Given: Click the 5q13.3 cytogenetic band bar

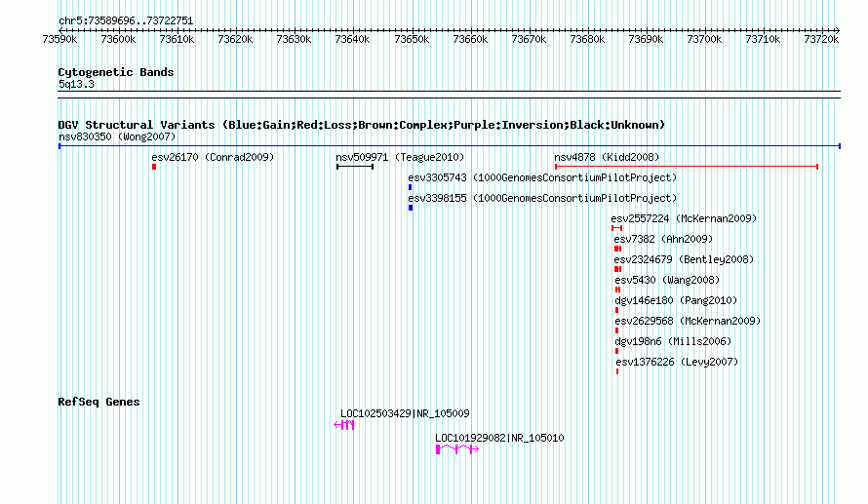Looking at the screenshot, I should [449, 95].
